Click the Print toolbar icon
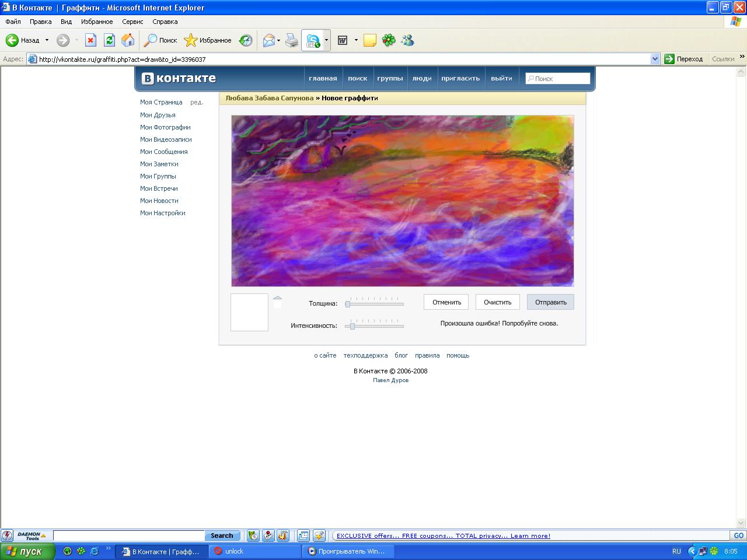 point(292,40)
